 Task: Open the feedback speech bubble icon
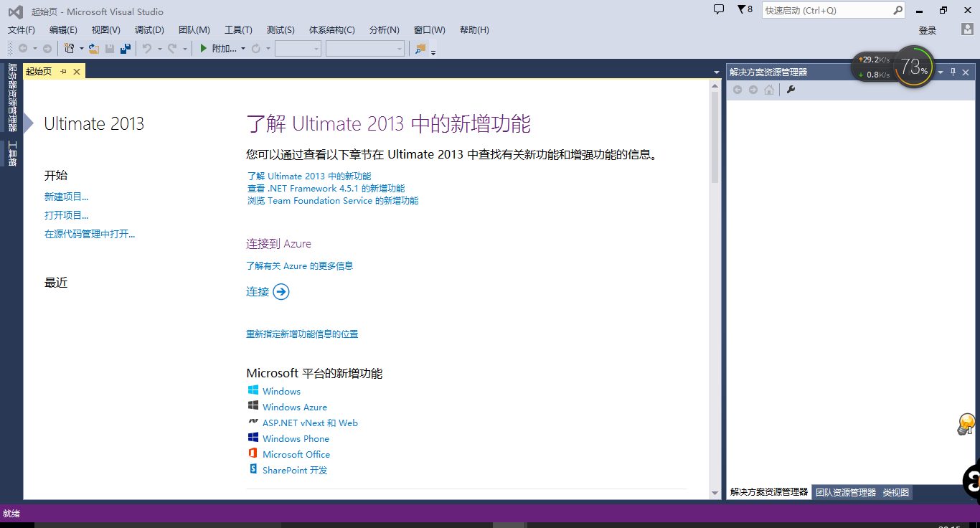(719, 9)
